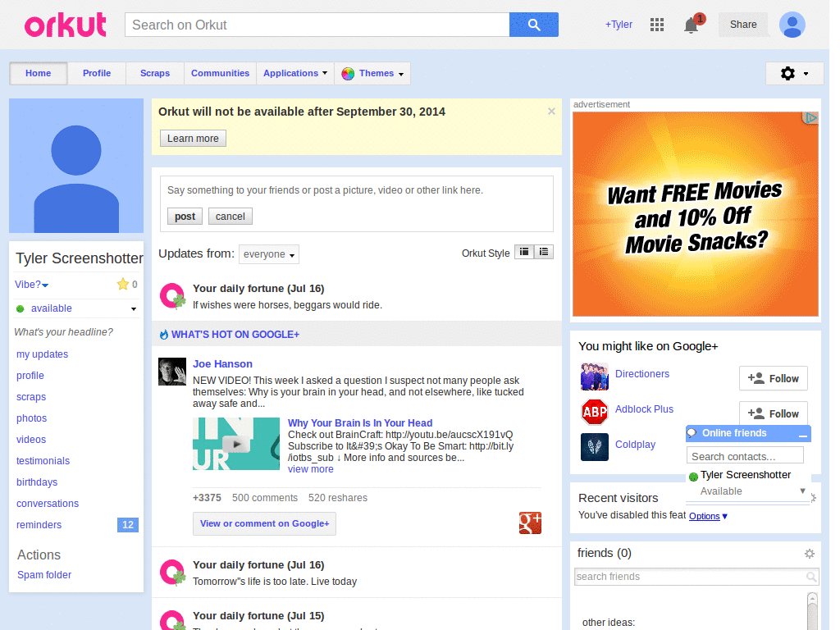The image size is (840, 630).
Task: Click the search friends magnifier icon
Action: click(811, 577)
